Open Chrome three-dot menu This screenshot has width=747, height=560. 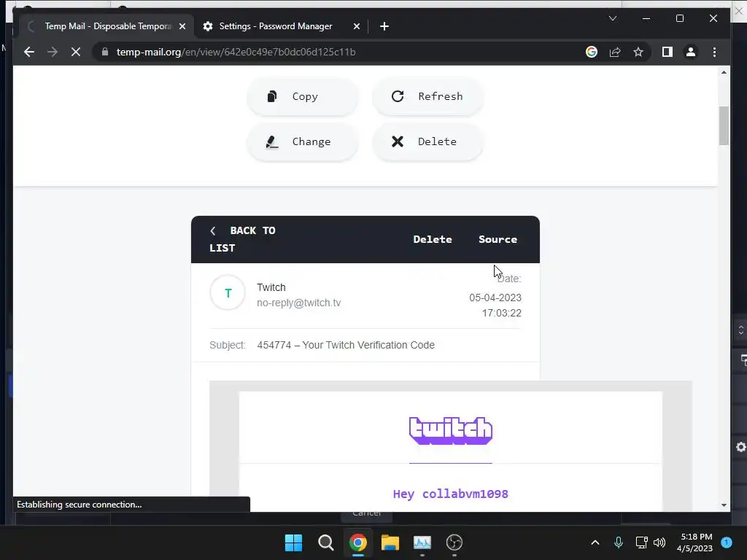(714, 52)
